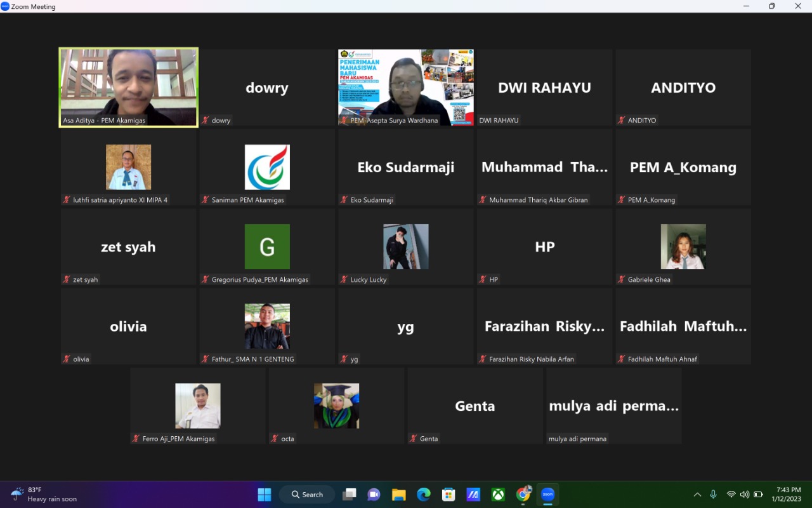Click Saniman PEM Akamigas logo avatar
Viewport: 812px width, 508px height.
[267, 167]
